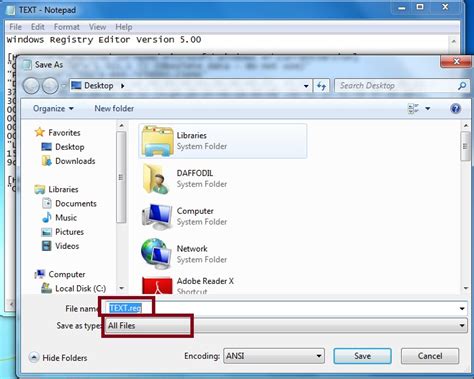Open the view options dropdown arrow

click(428, 109)
